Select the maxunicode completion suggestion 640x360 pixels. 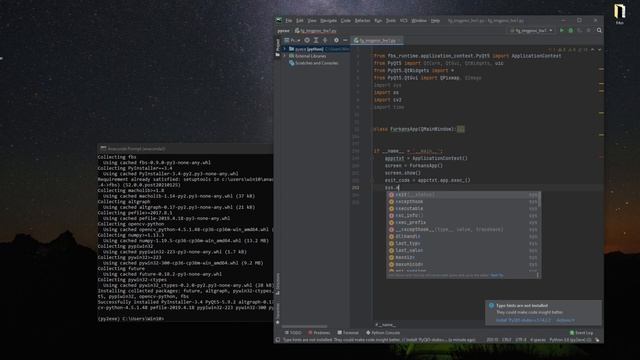coord(463,264)
